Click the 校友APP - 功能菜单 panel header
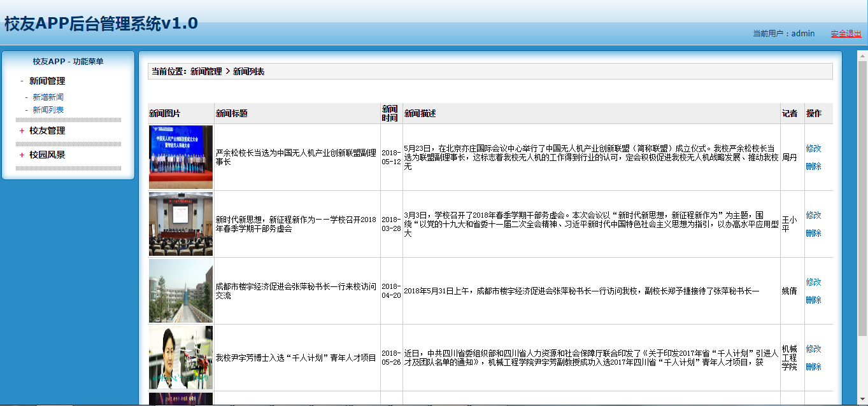This screenshot has height=406, width=868. coord(68,62)
